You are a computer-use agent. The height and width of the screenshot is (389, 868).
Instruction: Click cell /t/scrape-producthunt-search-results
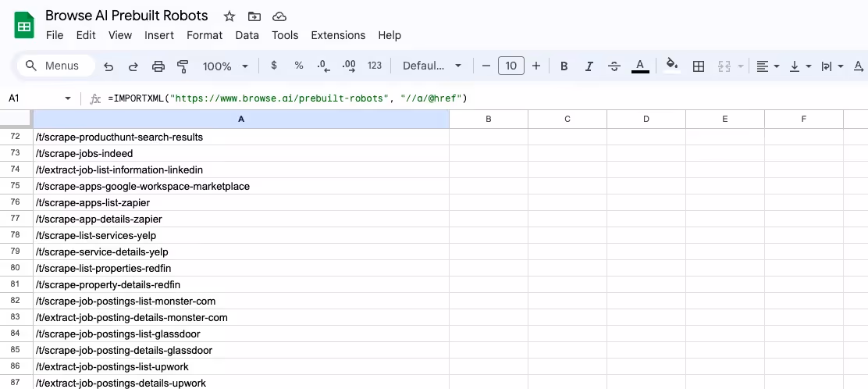(x=240, y=137)
